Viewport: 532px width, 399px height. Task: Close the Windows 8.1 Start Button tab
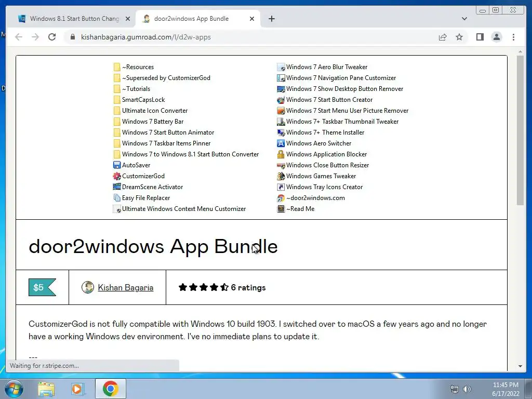(x=128, y=19)
